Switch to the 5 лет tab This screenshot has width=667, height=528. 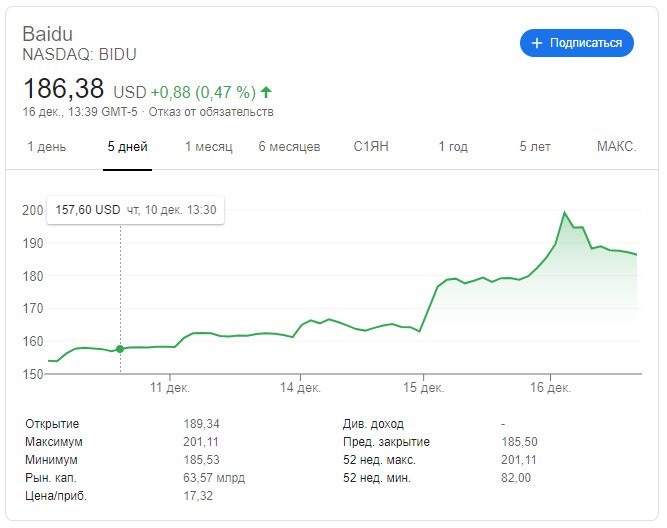[535, 147]
